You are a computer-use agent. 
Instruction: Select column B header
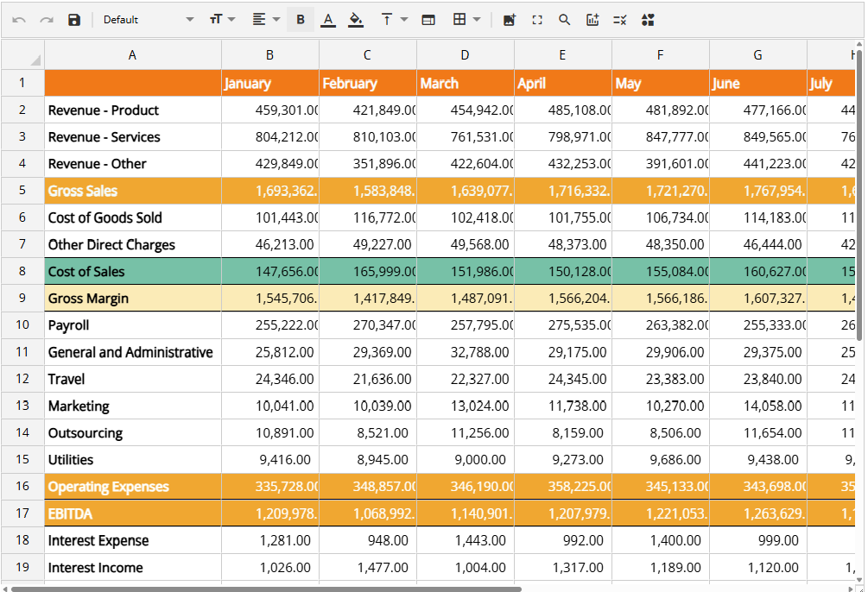pyautogui.click(x=270, y=55)
